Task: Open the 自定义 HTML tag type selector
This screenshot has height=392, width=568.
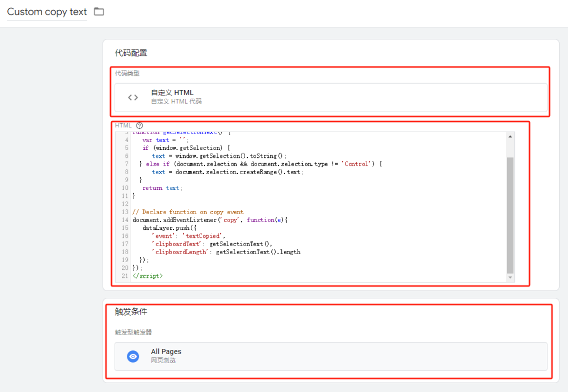Action: 331,97
